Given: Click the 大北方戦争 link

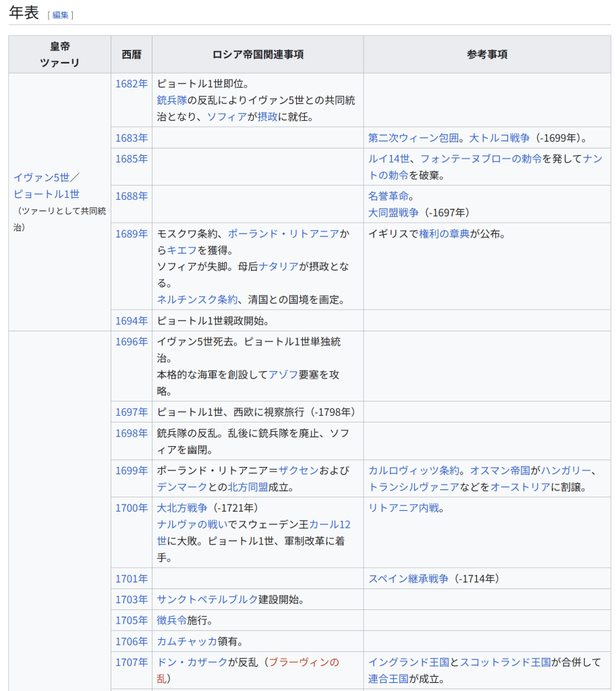Looking at the screenshot, I should [182, 507].
